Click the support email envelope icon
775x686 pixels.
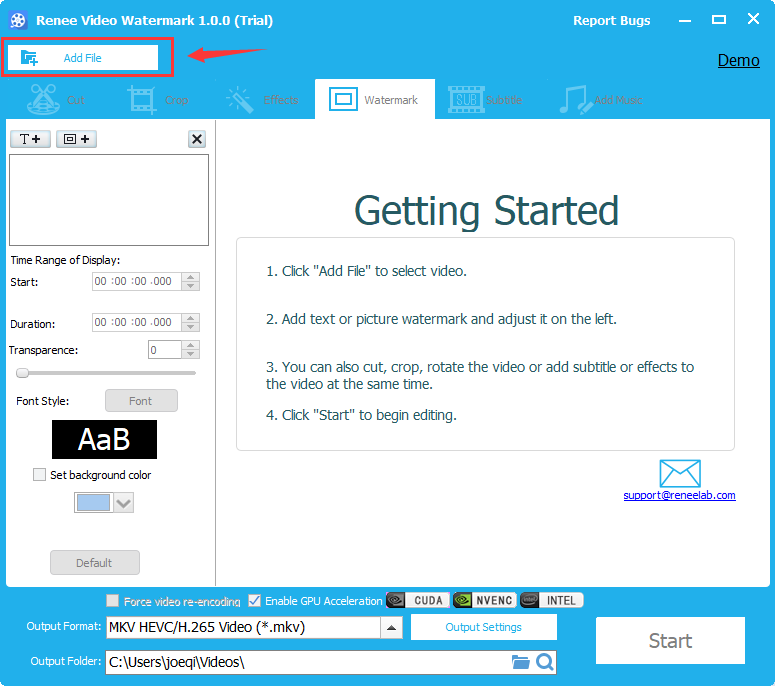click(680, 473)
